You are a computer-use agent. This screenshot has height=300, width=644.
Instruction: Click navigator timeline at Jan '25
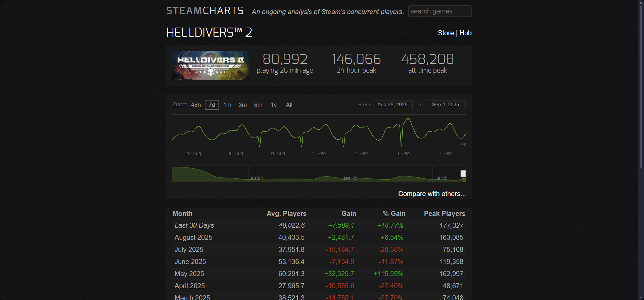click(x=350, y=178)
